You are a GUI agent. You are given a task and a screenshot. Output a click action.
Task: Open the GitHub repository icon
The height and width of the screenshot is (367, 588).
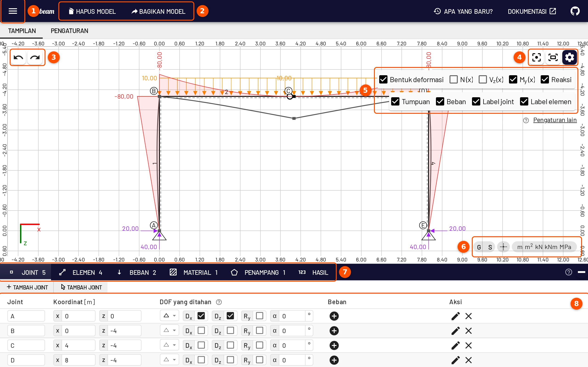[x=575, y=11]
